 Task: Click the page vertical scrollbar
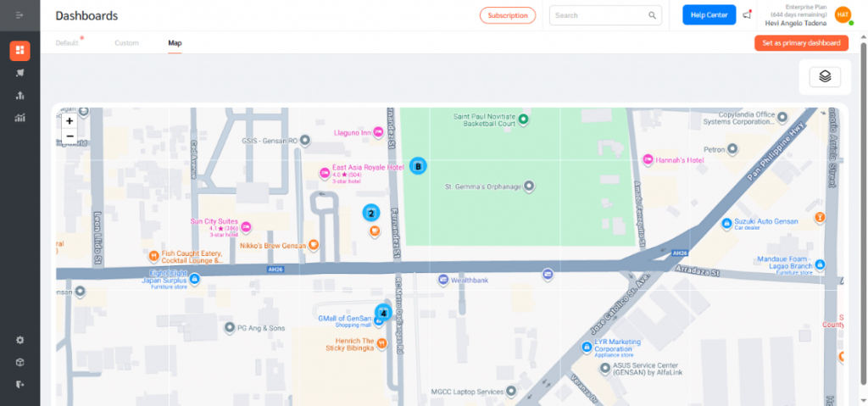pos(864,214)
